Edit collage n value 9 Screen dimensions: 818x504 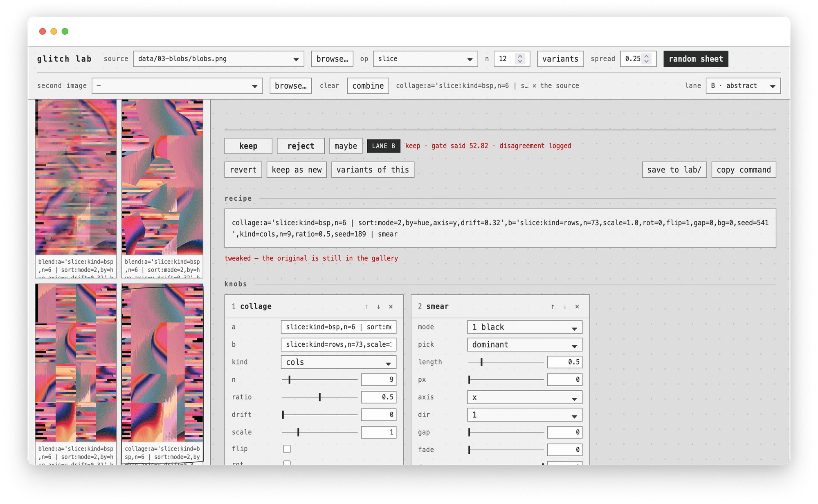tap(379, 380)
